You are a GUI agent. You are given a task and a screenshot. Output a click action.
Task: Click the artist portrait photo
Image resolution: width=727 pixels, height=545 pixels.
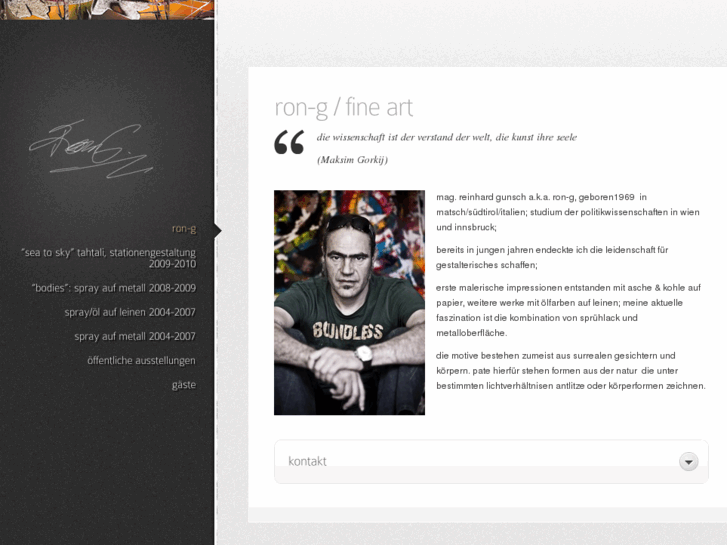point(349,302)
